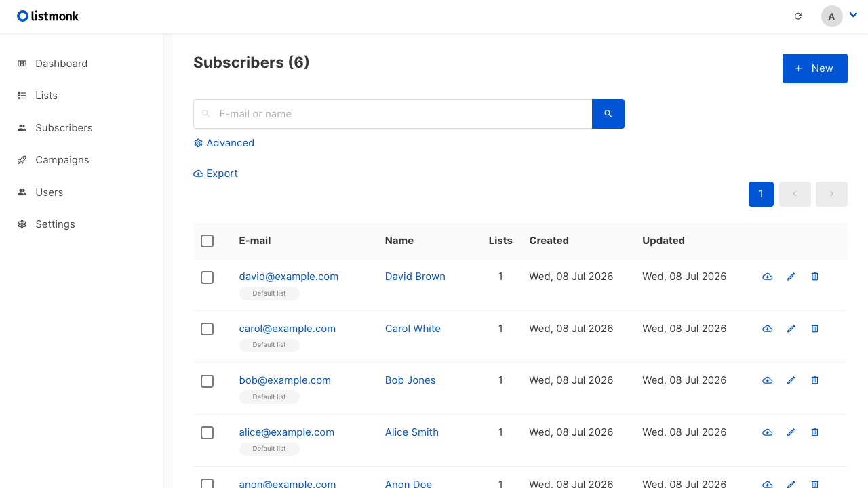868x488 pixels.
Task: Click the Created column header
Action: click(x=549, y=241)
